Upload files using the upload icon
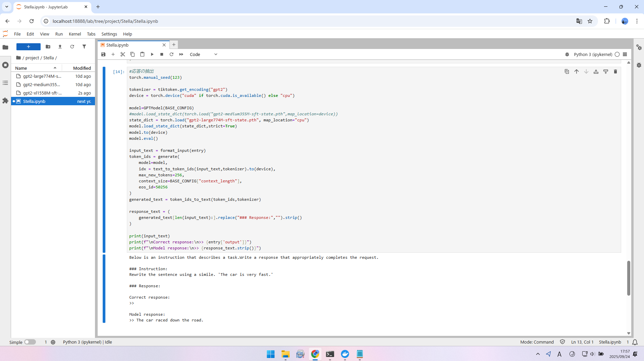 pos(60,47)
